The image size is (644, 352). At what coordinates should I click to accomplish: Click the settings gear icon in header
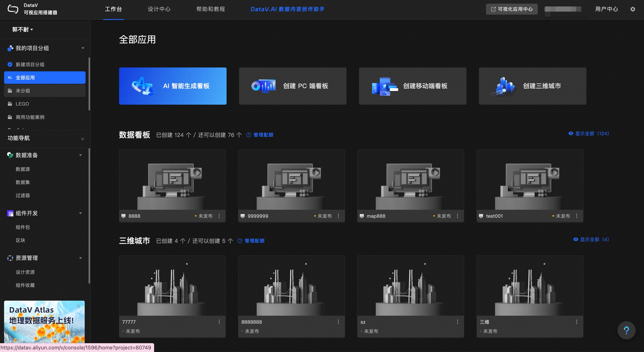pos(632,9)
